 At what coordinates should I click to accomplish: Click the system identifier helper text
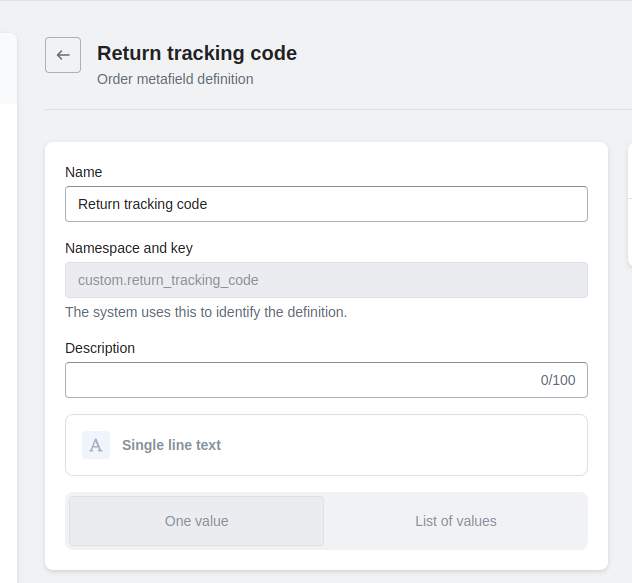pyautogui.click(x=206, y=312)
